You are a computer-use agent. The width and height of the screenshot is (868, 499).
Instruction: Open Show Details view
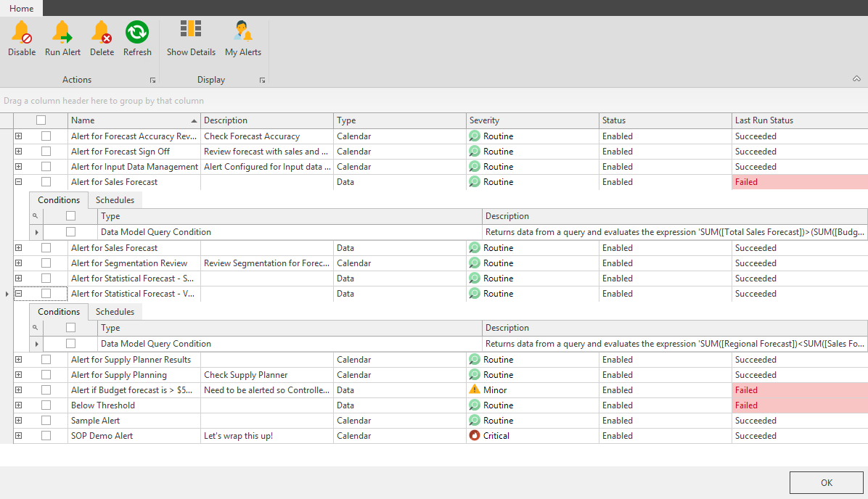[x=191, y=38]
